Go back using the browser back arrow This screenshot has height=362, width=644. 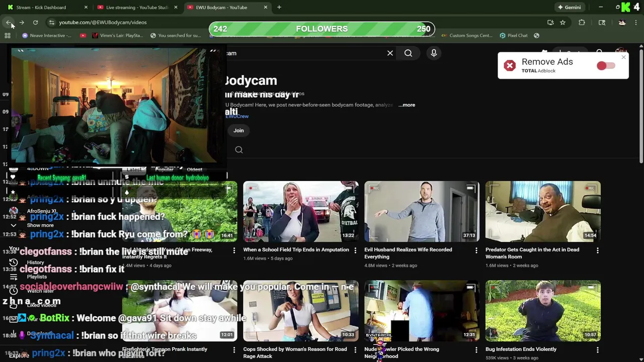(9, 22)
